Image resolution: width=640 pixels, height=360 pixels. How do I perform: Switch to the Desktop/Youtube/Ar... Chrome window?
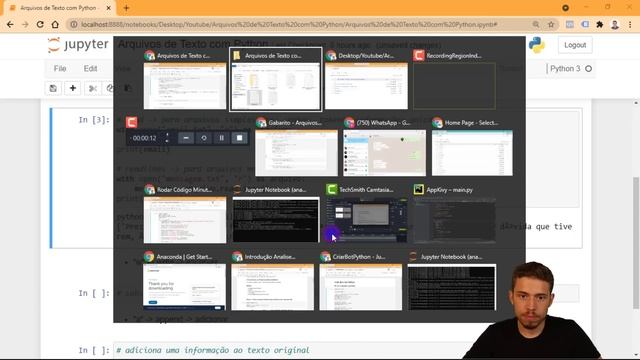tap(366, 86)
